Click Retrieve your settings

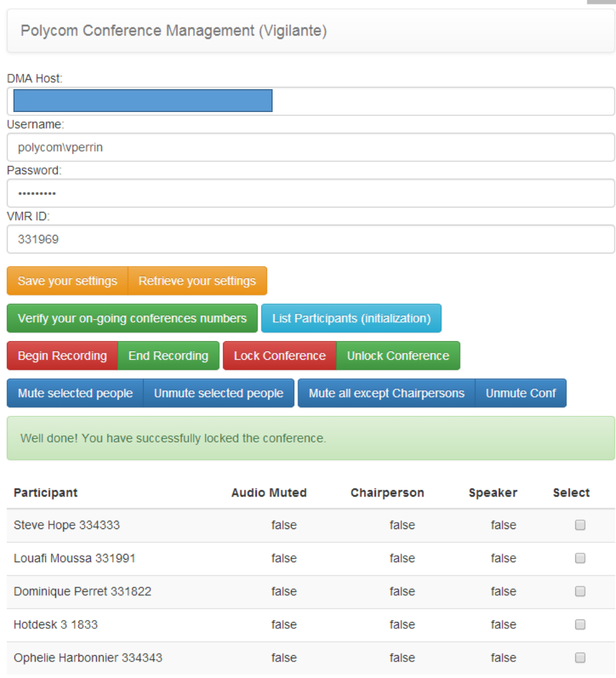197,281
